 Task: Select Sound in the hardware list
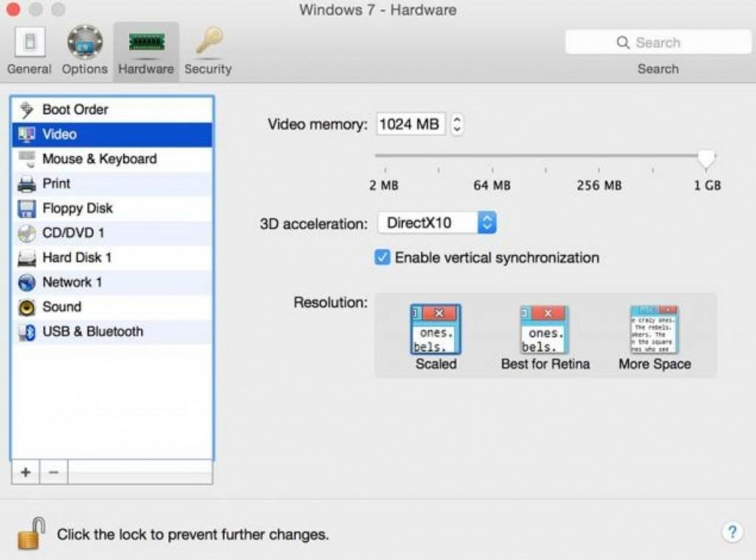point(112,307)
